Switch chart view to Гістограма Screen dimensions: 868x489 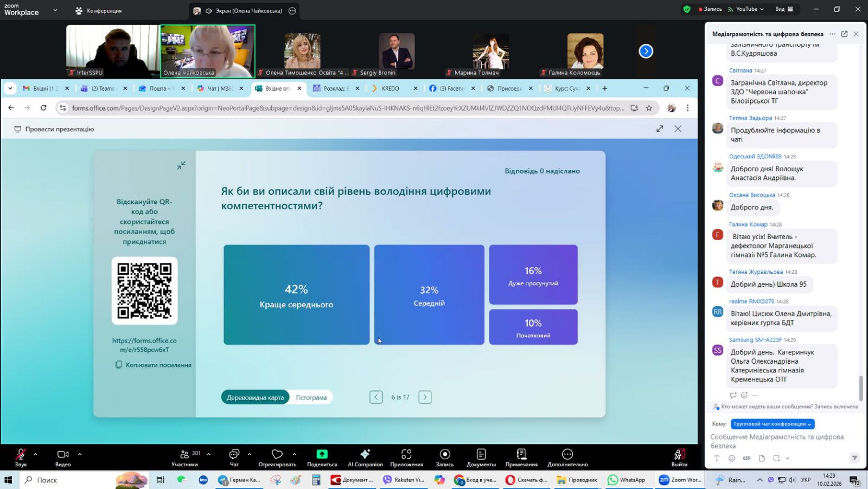coord(311,397)
